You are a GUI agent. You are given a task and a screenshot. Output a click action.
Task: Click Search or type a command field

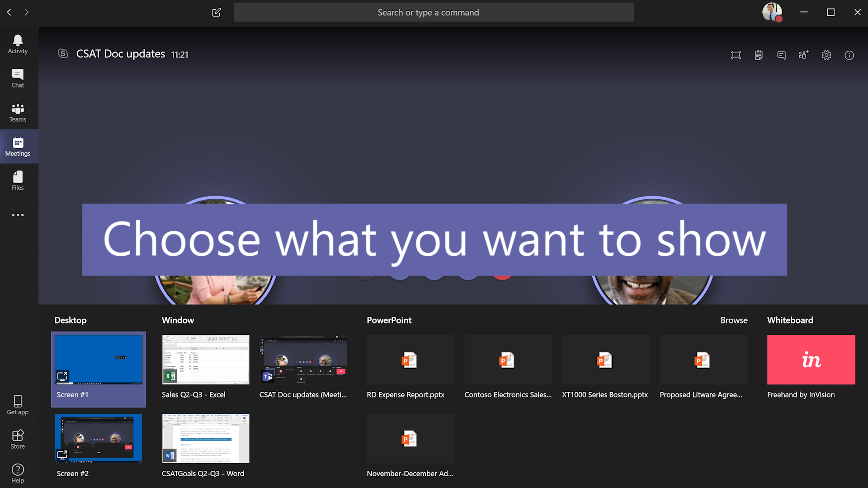point(434,12)
